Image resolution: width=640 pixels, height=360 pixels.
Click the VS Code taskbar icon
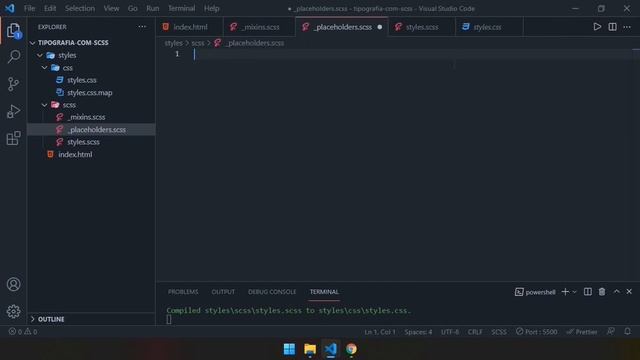pyautogui.click(x=331, y=349)
